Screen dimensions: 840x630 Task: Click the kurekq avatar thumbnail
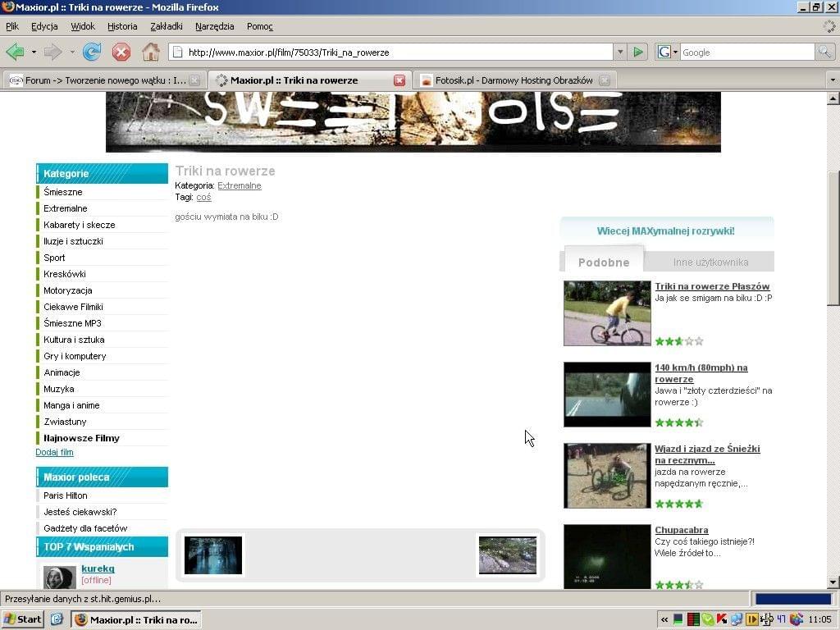click(x=59, y=577)
